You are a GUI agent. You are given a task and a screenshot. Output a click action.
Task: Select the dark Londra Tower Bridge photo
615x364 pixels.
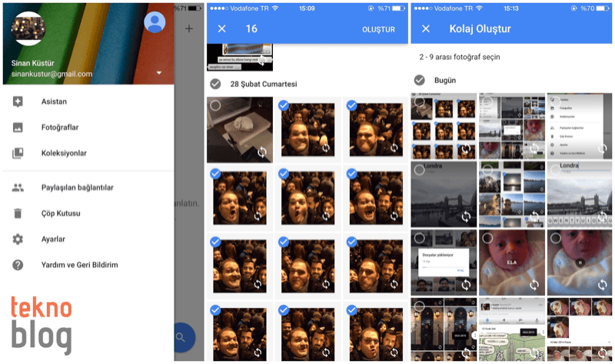click(x=444, y=194)
